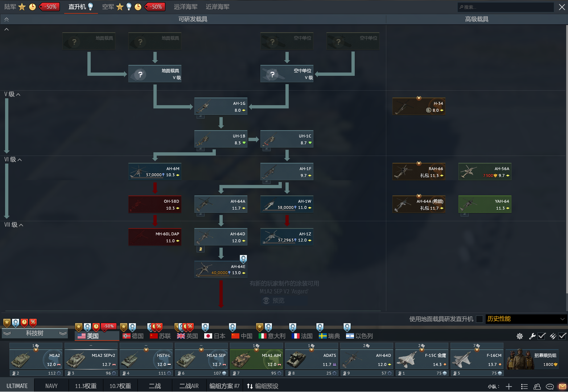Select the 德国 nation tab
Viewport: 568px width, 392px height.
pyautogui.click(x=133, y=336)
